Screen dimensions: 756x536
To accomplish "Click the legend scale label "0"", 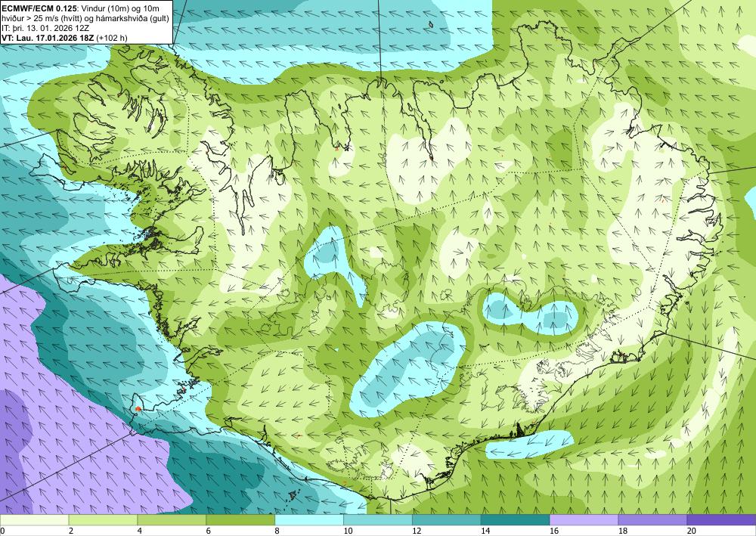I will coord(2,531).
